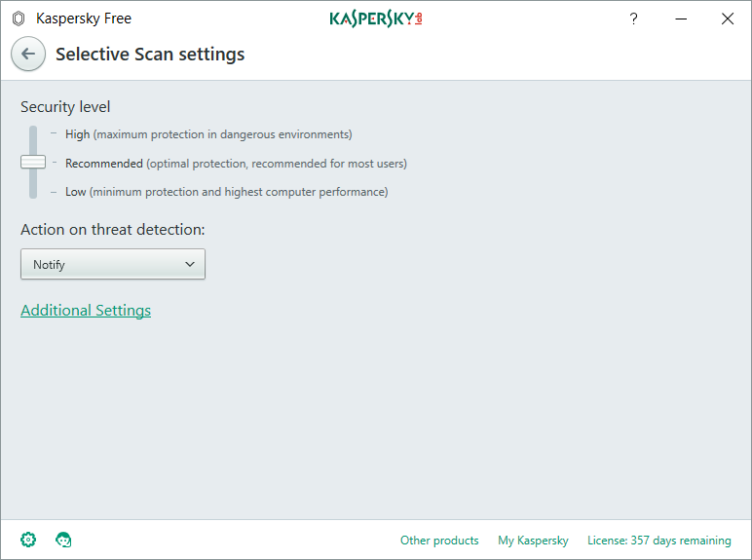
Task: Open the Action on threat detection dropdown
Action: point(113,264)
